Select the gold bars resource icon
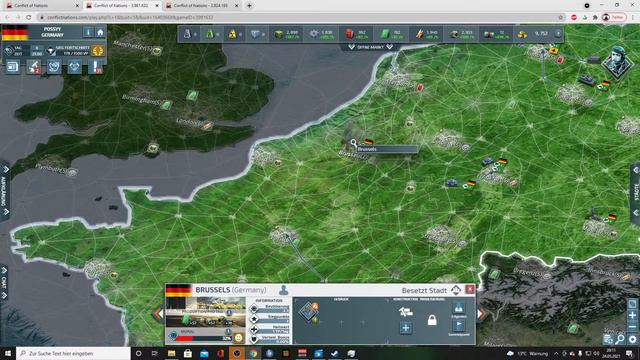This screenshot has width=640, height=360. coord(523,34)
